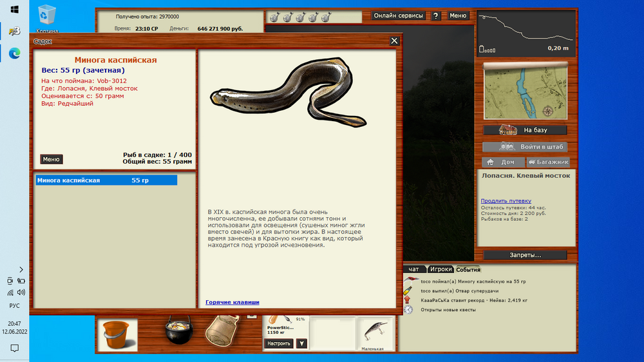Viewport: 644px width, 362px height.
Task: Launch Microsoft Edge from the taskbar
Action: point(14,54)
